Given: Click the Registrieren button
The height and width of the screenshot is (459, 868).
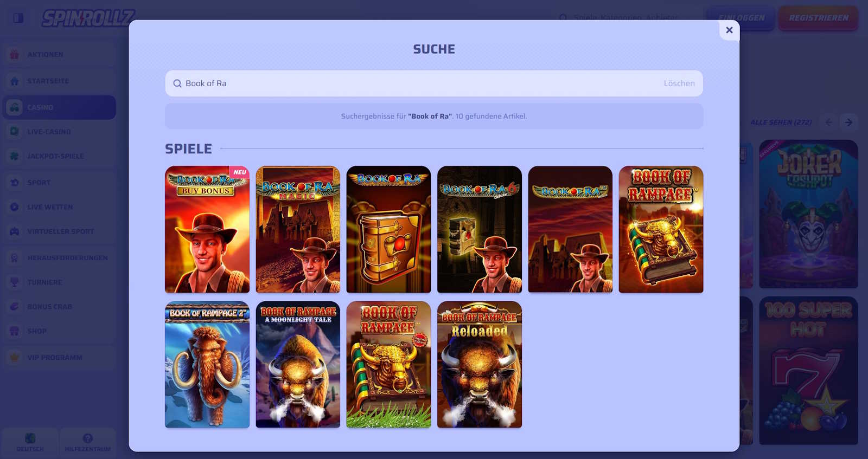Looking at the screenshot, I should point(818,18).
